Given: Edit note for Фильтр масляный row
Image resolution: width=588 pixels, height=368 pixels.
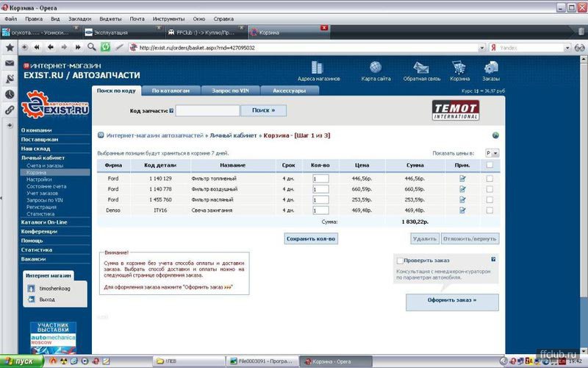Looking at the screenshot, I should tap(462, 199).
